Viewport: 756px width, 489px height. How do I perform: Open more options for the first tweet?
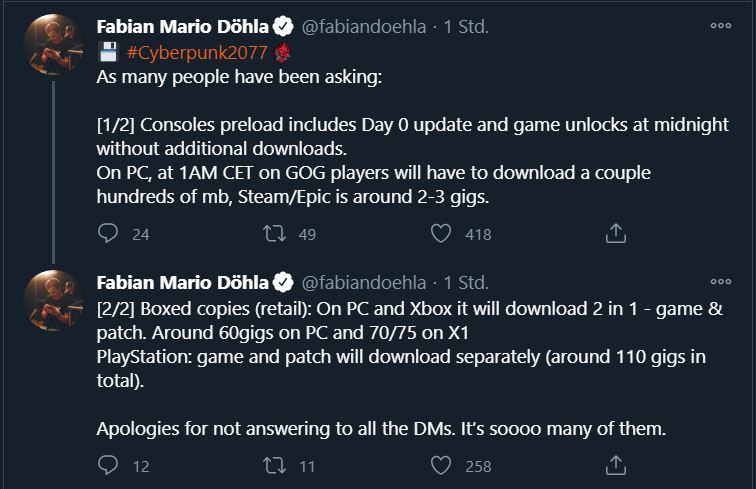720,26
